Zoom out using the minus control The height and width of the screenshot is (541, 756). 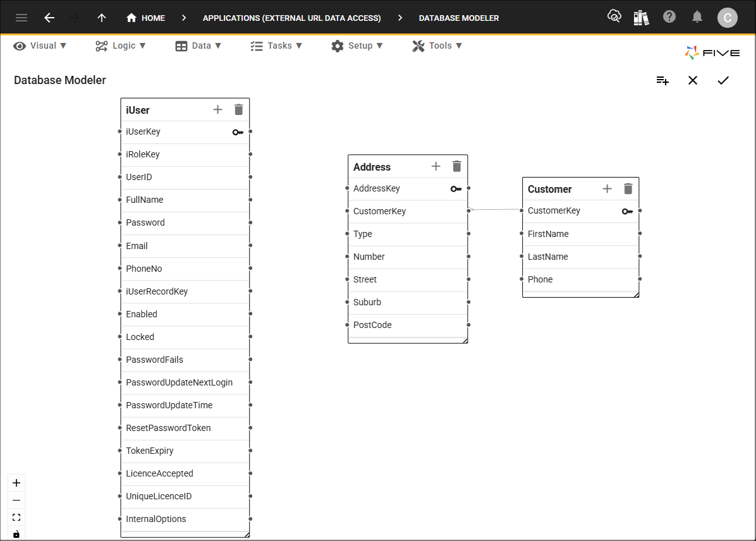point(16,500)
